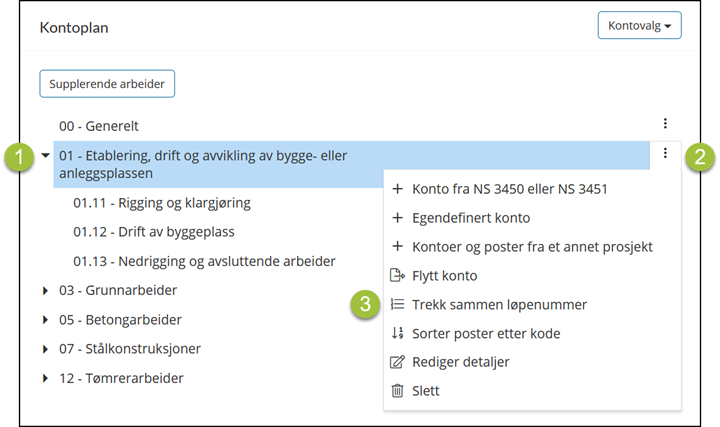Choose Konto fra NS 3450 eller NS 3451
Screen dimensions: 720x427
pyautogui.click(x=510, y=189)
